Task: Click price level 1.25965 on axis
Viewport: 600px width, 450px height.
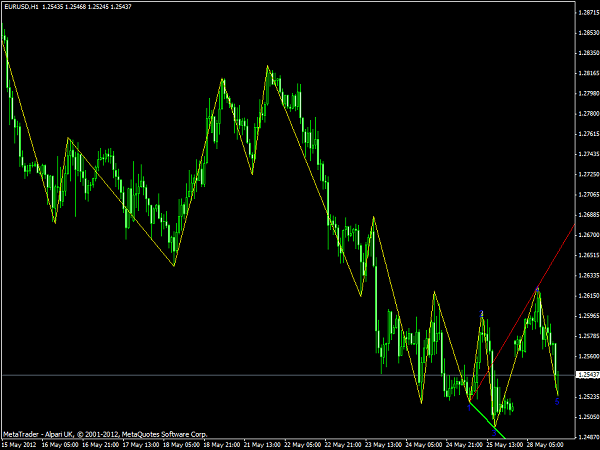Action: tap(589, 316)
